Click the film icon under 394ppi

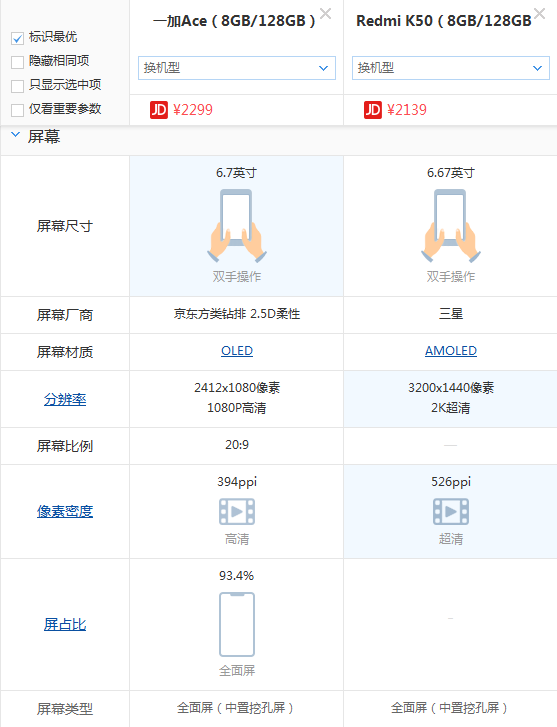(x=237, y=512)
